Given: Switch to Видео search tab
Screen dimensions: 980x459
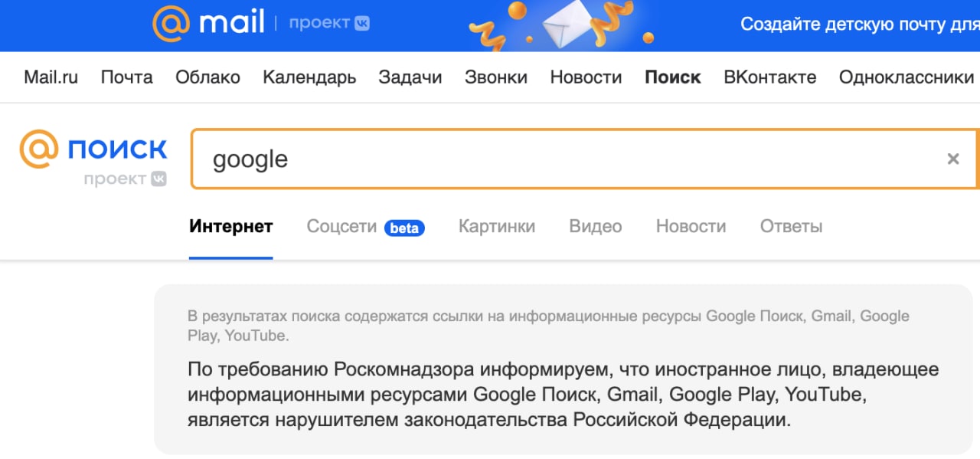Looking at the screenshot, I should 595,227.
